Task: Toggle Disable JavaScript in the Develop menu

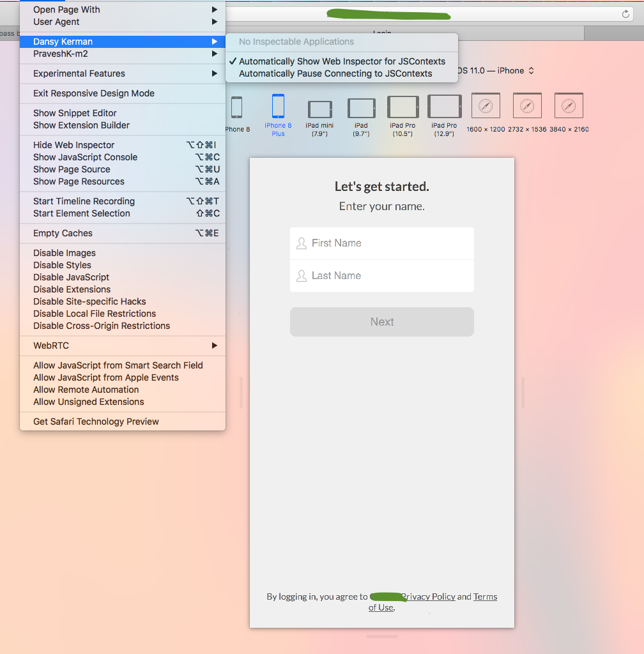Action: click(71, 277)
